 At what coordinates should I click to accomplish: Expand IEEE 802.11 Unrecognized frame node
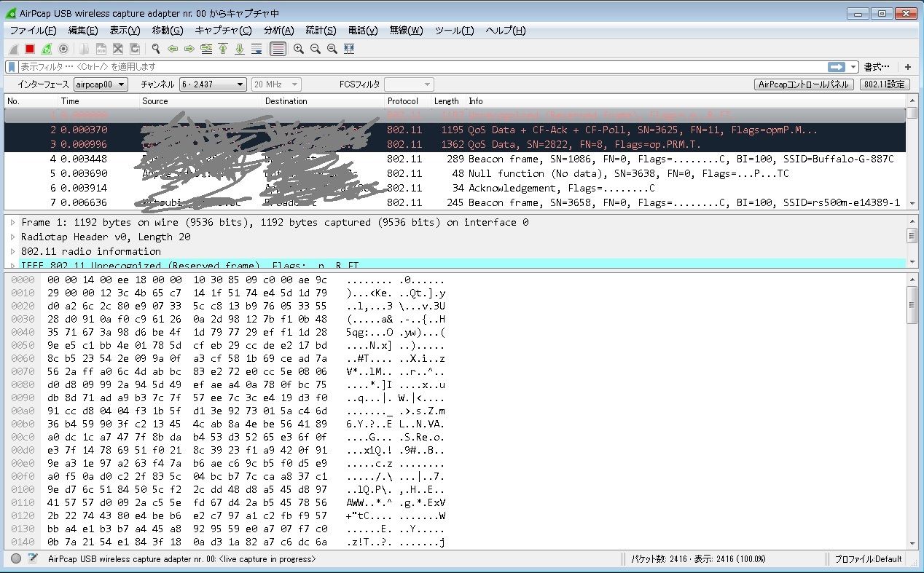click(x=12, y=265)
